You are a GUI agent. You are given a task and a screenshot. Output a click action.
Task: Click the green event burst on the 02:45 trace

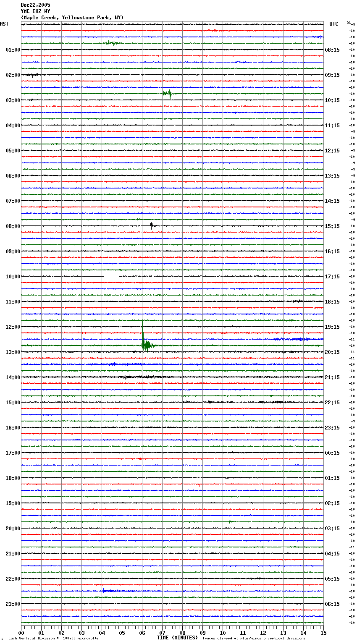click(x=168, y=94)
